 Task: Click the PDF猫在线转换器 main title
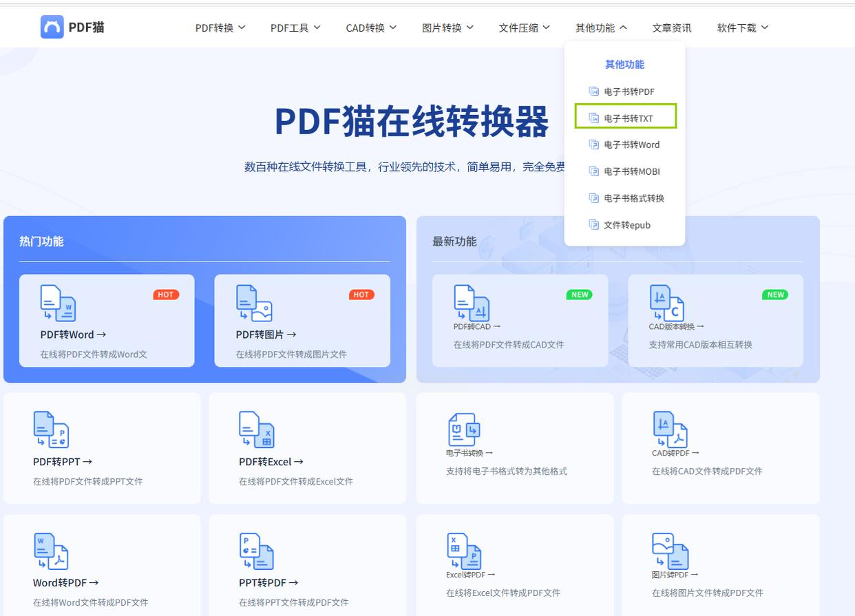(412, 122)
